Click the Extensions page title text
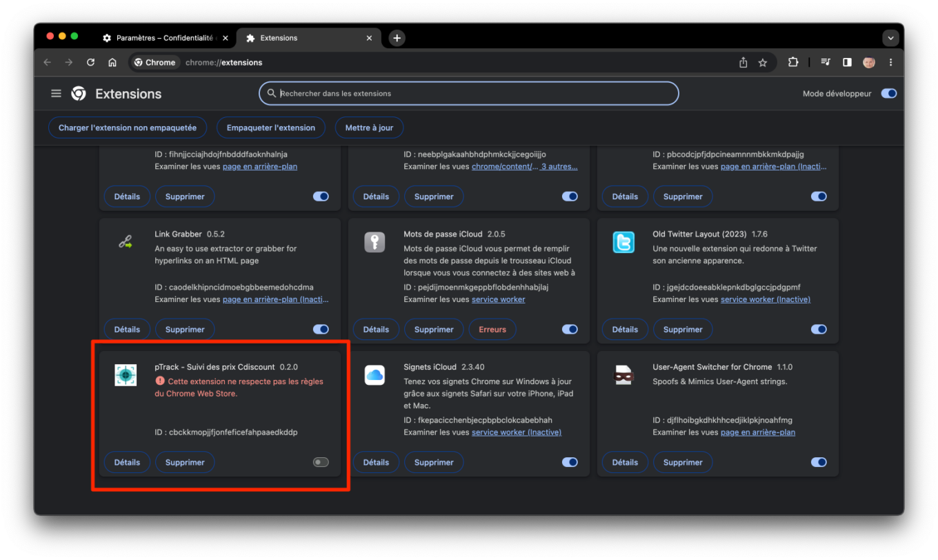 pos(128,94)
